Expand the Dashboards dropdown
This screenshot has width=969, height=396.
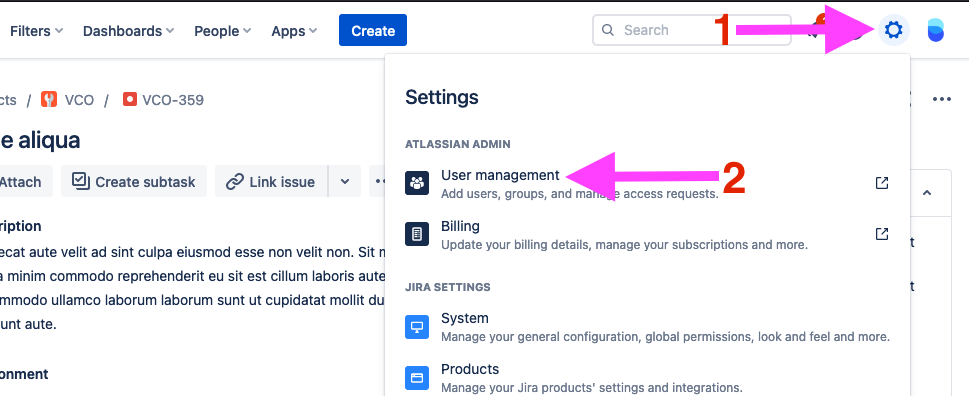click(x=128, y=31)
